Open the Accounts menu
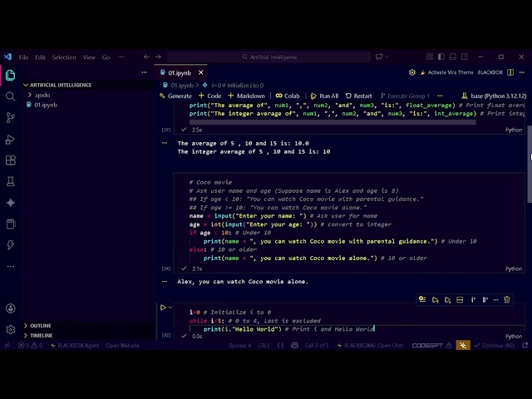The image size is (532, 399). pos(11,308)
